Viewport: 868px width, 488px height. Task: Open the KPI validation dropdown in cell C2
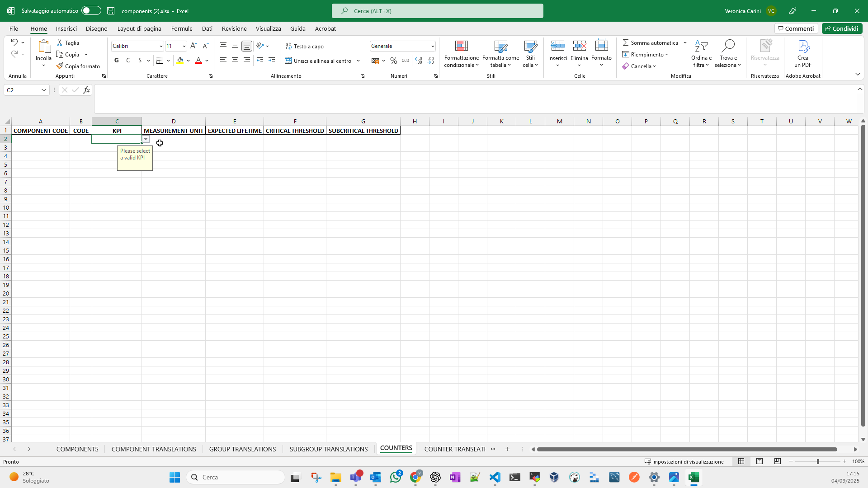click(x=146, y=139)
